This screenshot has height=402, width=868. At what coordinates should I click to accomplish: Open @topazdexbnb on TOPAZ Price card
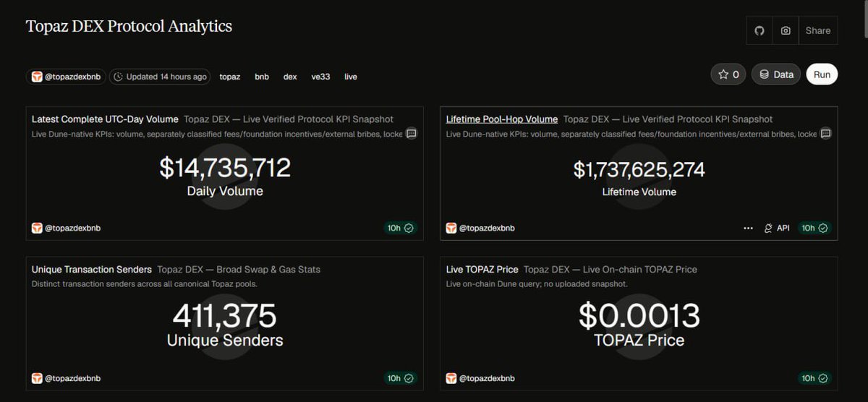click(480, 378)
